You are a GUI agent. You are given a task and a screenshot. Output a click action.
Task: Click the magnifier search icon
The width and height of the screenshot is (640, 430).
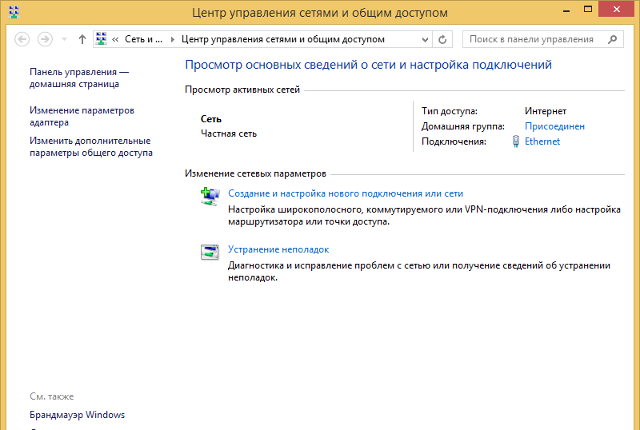tap(612, 39)
